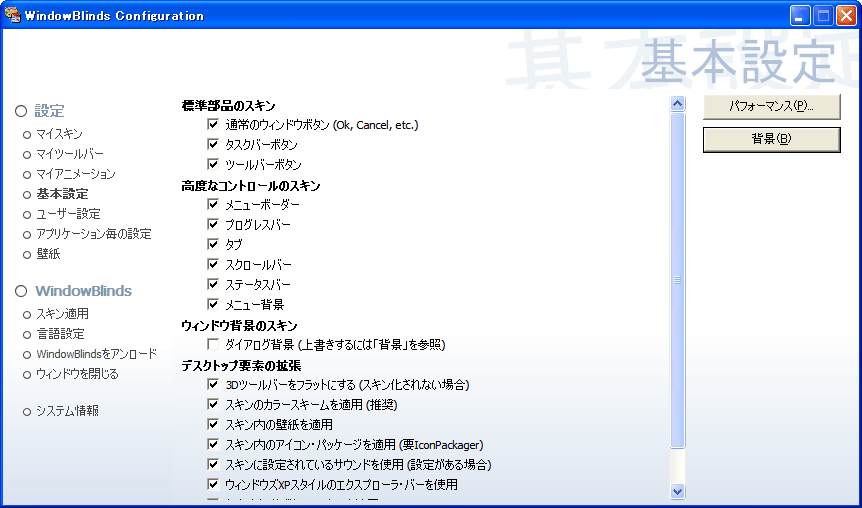862x508 pixels.
Task: Click the WindowBlinds section heading
Action: tap(84, 291)
